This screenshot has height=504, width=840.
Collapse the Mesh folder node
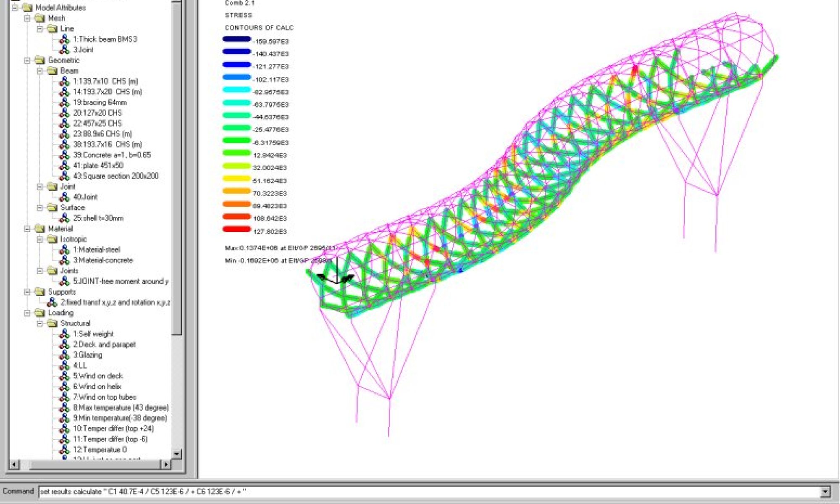point(27,18)
